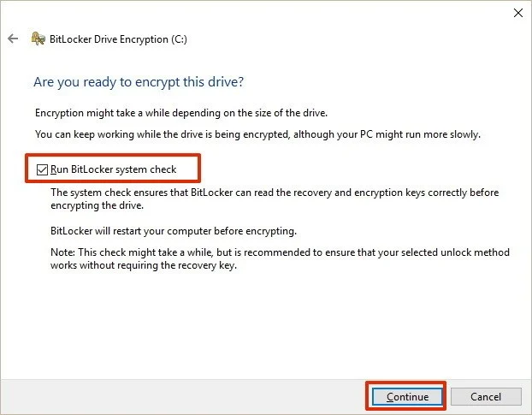The height and width of the screenshot is (415, 532).
Task: Uncheck the Run BitLocker system check box
Action: tap(42, 169)
